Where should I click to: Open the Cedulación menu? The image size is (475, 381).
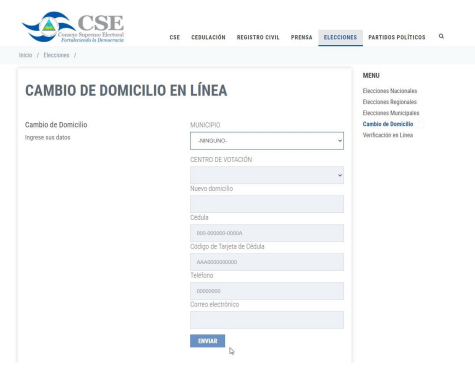[208, 37]
